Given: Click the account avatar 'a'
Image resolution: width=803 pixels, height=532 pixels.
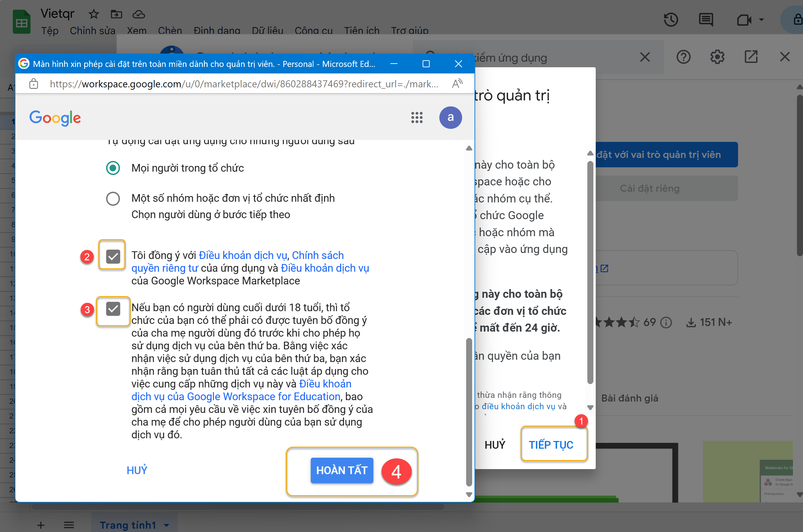Looking at the screenshot, I should (450, 118).
